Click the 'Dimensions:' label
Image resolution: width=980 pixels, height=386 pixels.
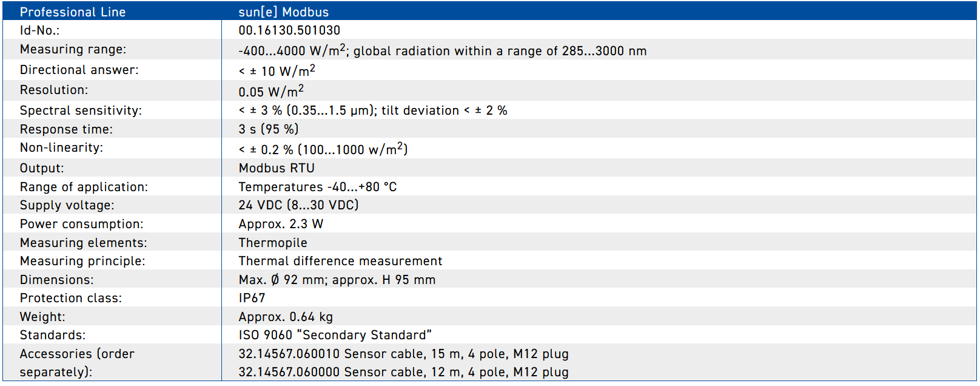57,280
